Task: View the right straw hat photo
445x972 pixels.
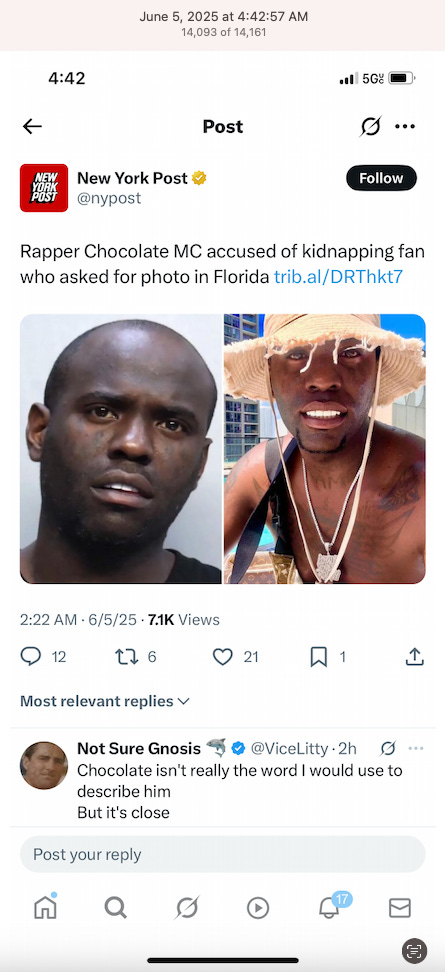Action: click(x=325, y=449)
